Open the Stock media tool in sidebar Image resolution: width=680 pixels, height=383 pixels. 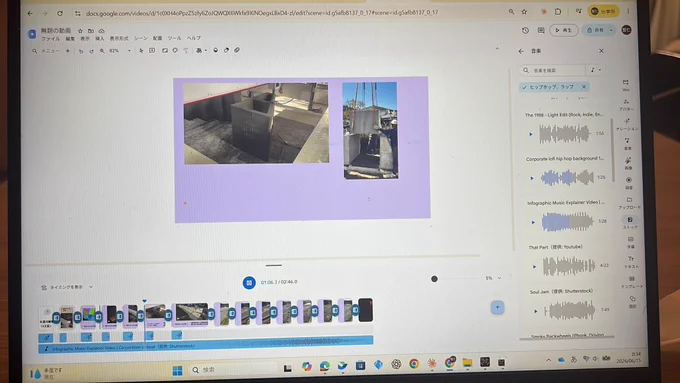(630, 223)
